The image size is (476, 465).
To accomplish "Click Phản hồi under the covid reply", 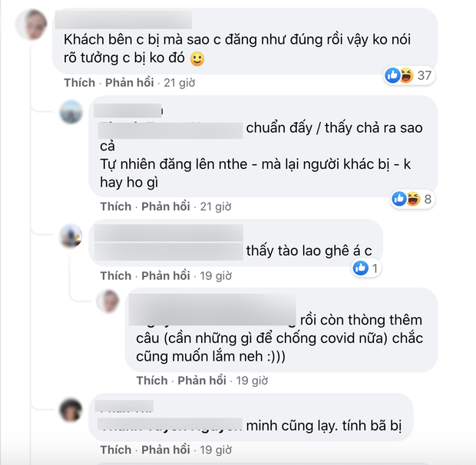I will 202,380.
